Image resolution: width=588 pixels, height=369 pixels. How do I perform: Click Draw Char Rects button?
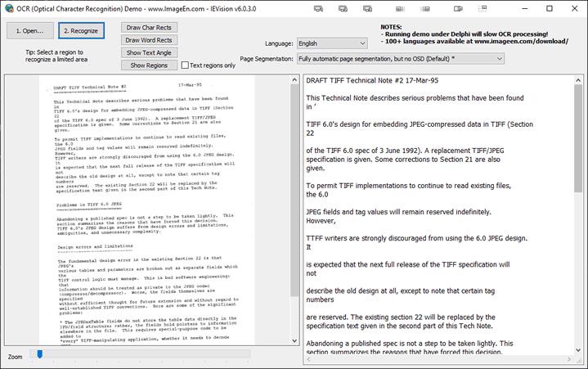coord(149,27)
